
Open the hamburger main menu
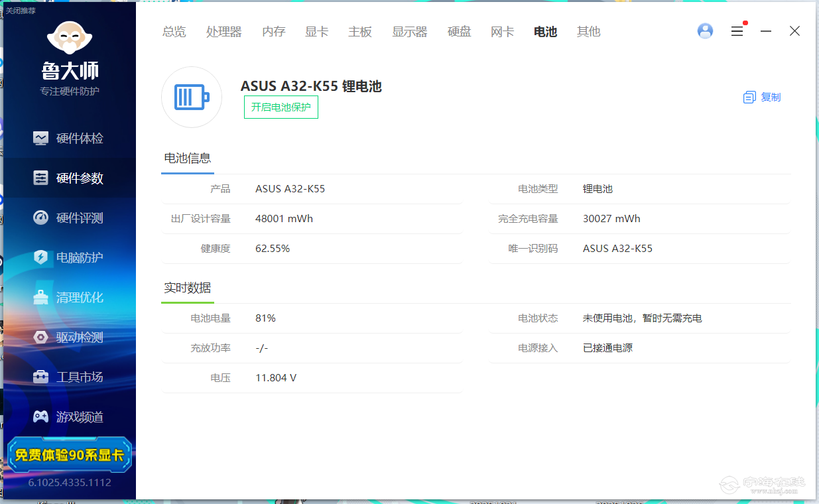click(x=737, y=31)
